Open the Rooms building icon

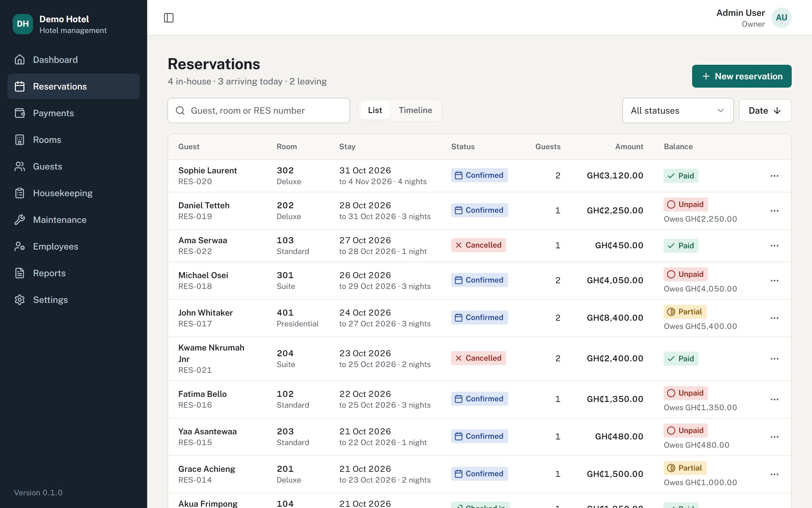pyautogui.click(x=20, y=140)
